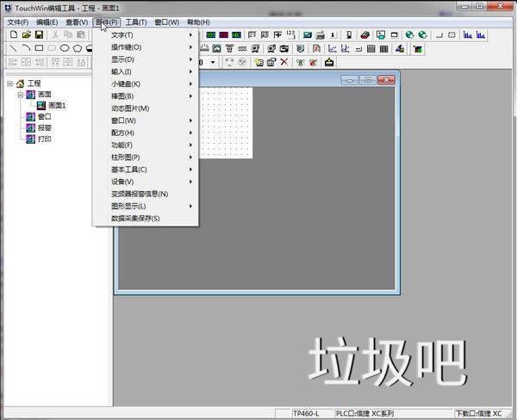Select the Ellipse drawing tool
This screenshot has height=420, width=517.
pos(65,48)
